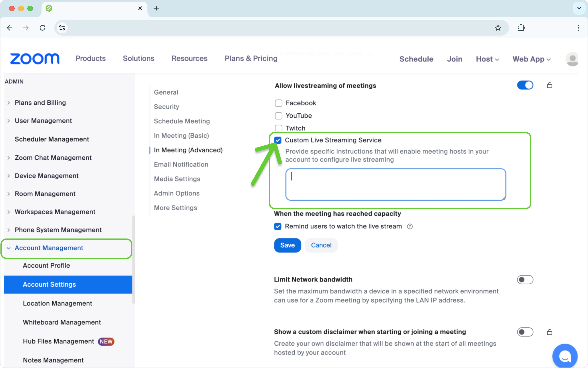Expand Device Management section
The image size is (588, 368).
coord(9,176)
